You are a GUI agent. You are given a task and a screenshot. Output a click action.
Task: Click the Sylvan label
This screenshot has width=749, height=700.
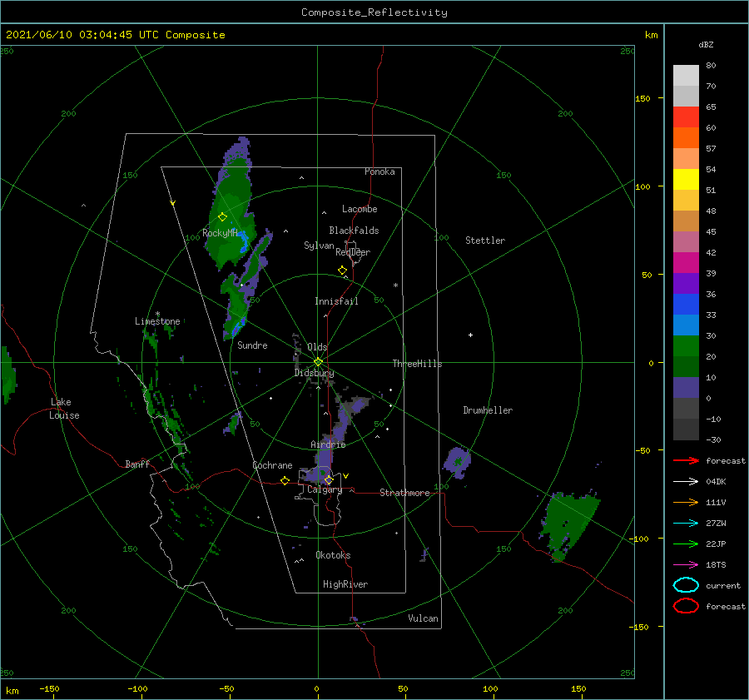point(319,246)
